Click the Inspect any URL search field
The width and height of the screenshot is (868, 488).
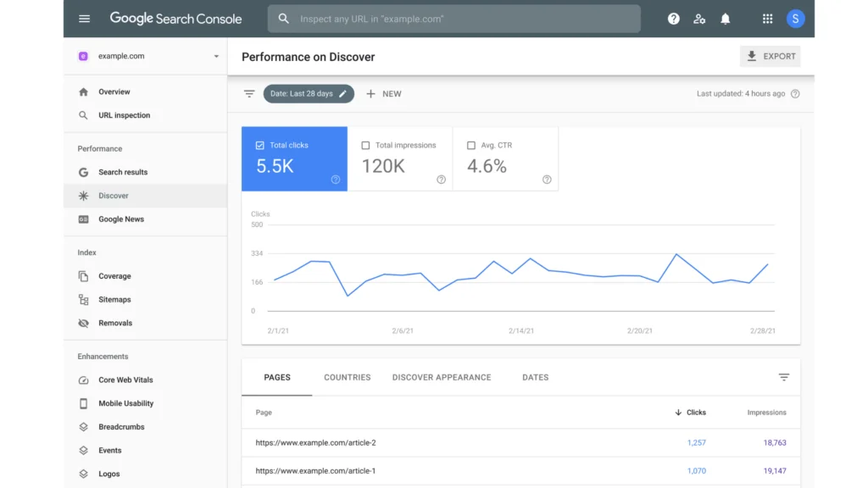pyautogui.click(x=454, y=19)
